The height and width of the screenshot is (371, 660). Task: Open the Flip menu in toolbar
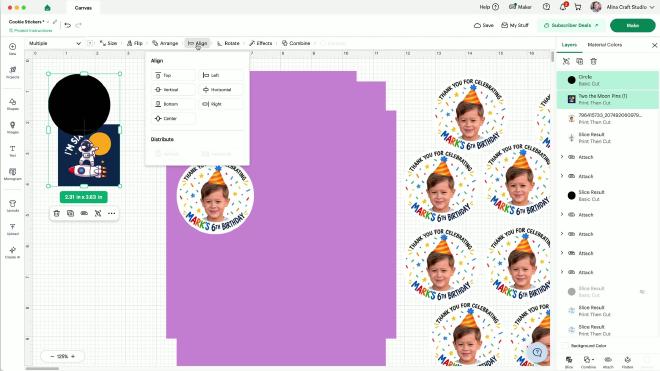pyautogui.click(x=135, y=43)
